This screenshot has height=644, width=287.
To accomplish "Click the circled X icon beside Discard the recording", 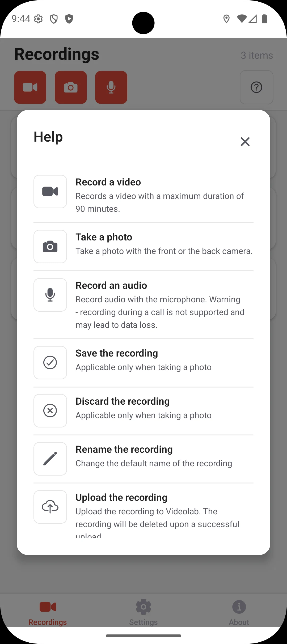I will 50,411.
